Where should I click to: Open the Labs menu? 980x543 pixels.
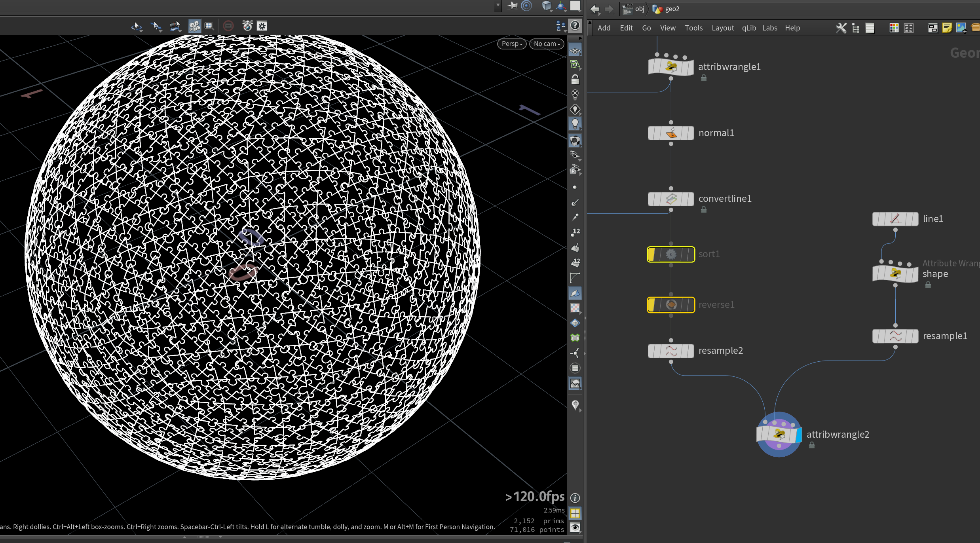coord(770,28)
